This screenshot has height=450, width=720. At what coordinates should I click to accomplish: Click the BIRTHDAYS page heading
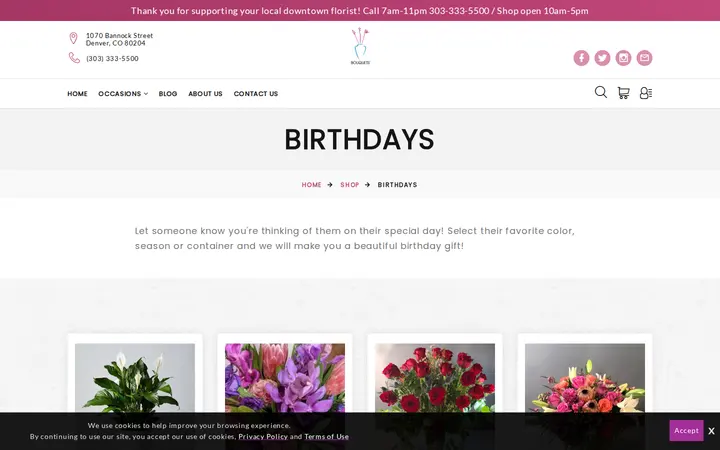click(x=359, y=139)
